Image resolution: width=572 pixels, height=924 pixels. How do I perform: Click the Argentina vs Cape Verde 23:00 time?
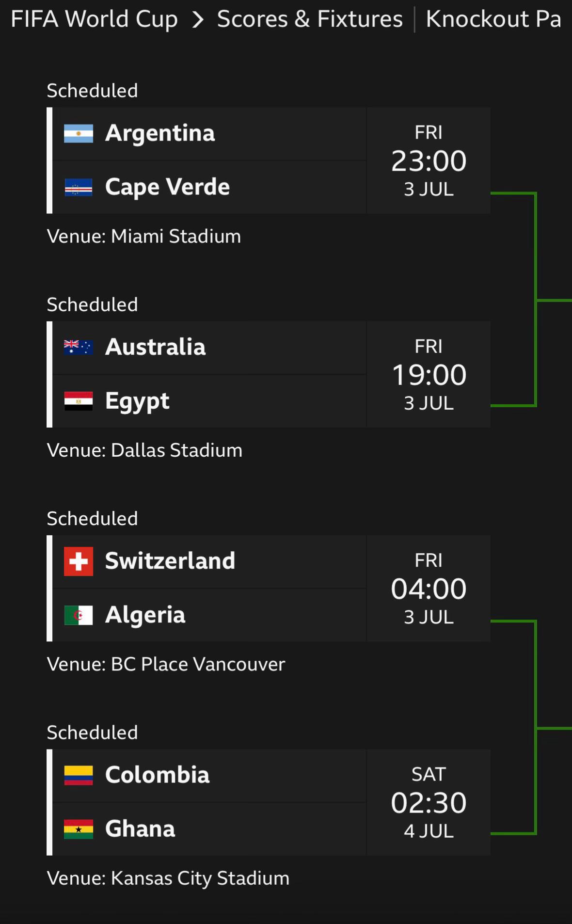(x=429, y=160)
